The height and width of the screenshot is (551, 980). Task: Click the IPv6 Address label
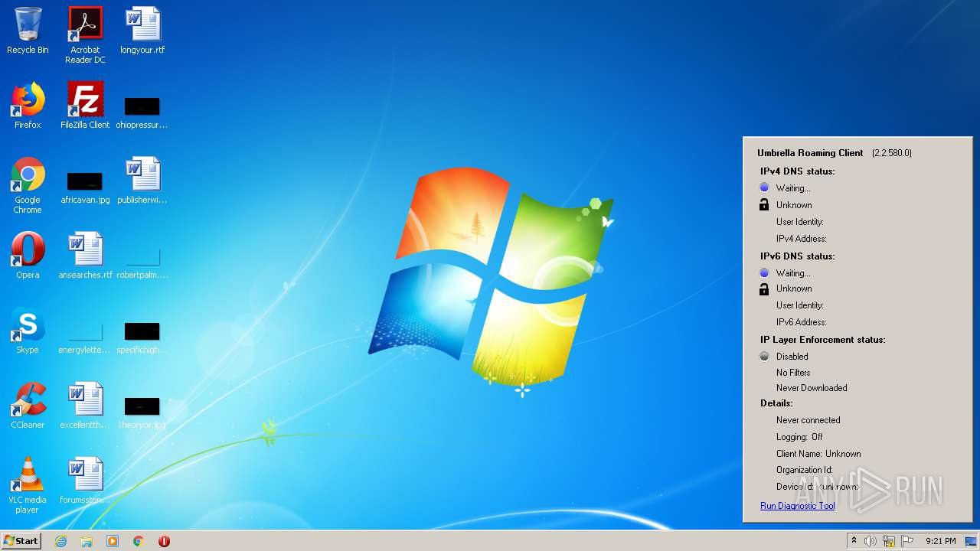(x=802, y=322)
